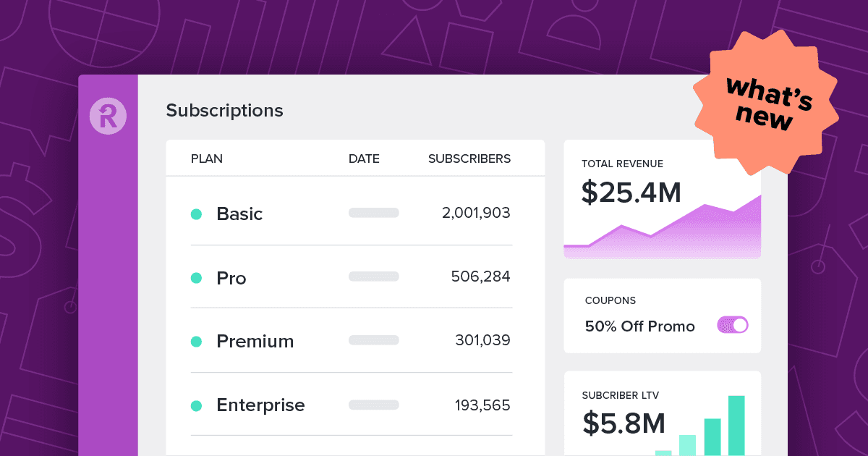
Task: Sort by the DATE column header
Action: [364, 159]
